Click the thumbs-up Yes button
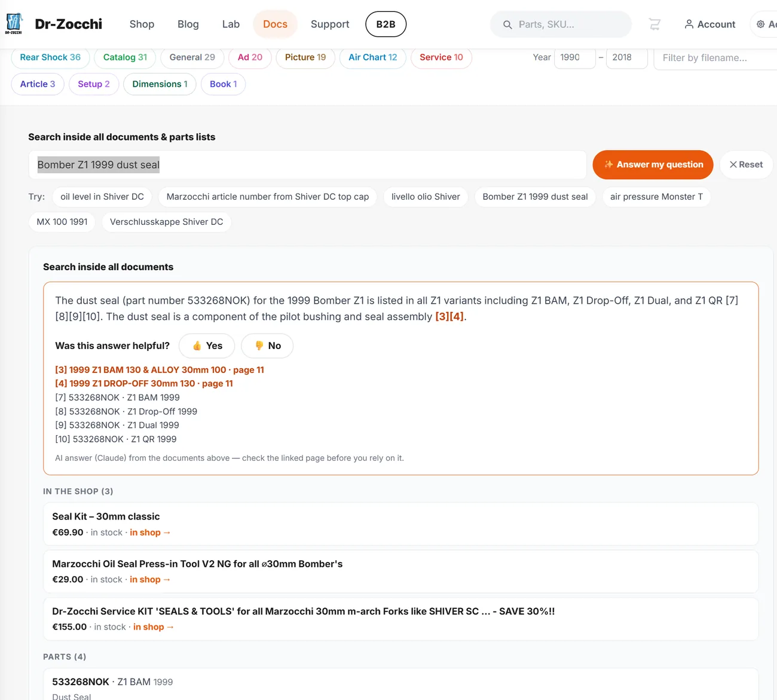 [x=207, y=346]
